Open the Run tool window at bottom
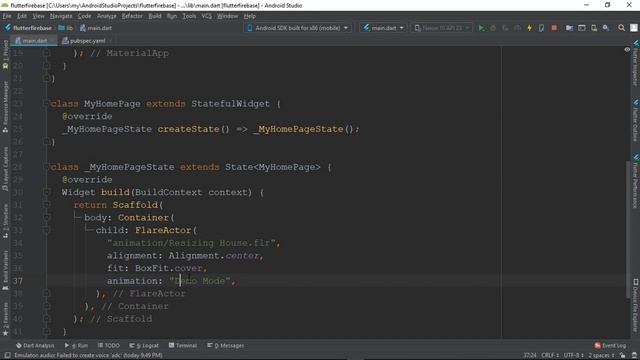 76,345
